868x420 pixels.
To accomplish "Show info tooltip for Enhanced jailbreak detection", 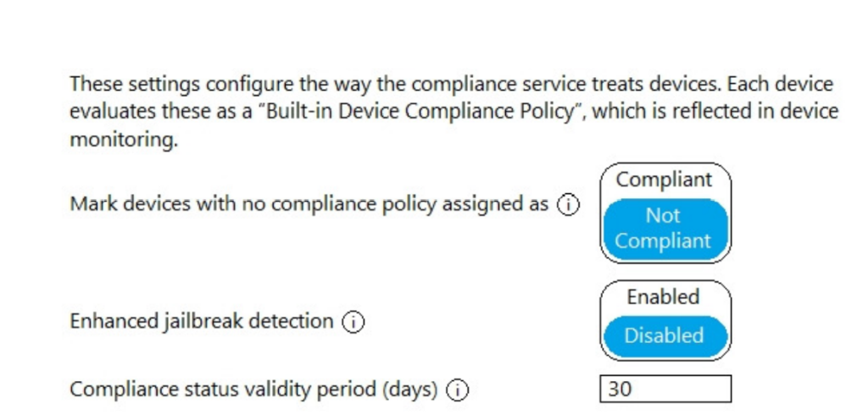I will [x=353, y=322].
